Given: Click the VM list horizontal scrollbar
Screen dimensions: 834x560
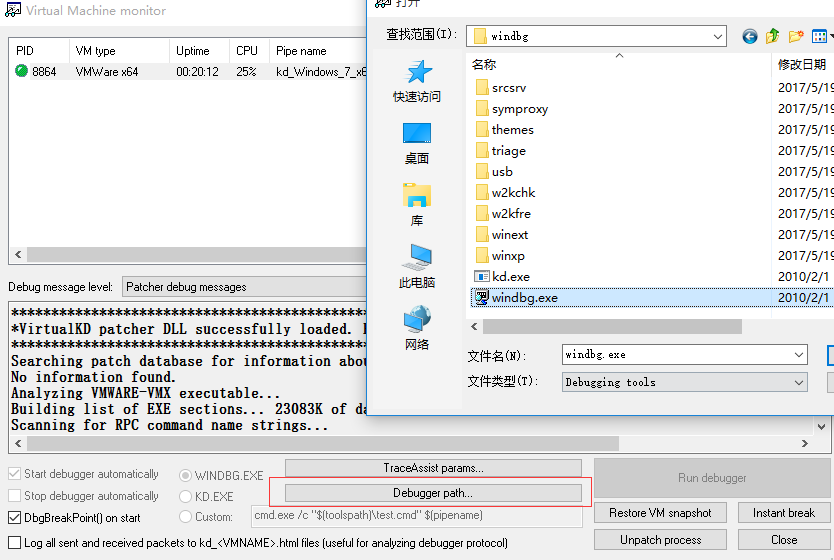Looking at the screenshot, I should coord(197,254).
